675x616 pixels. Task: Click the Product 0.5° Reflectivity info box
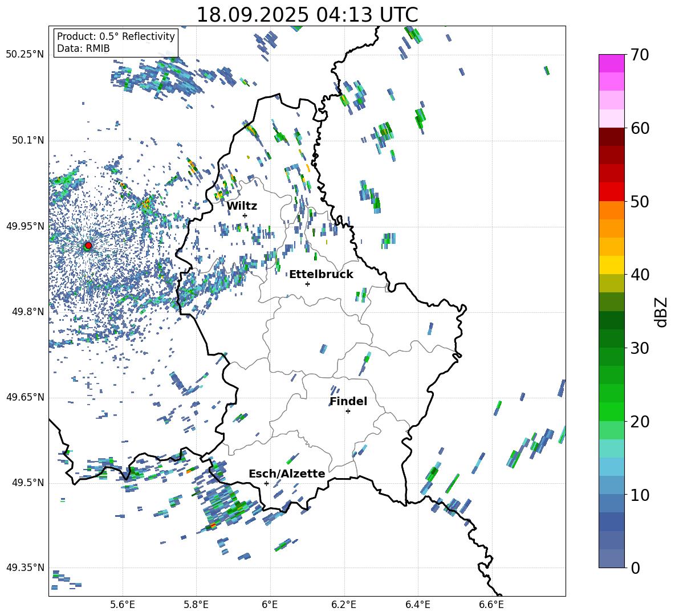pyautogui.click(x=116, y=43)
